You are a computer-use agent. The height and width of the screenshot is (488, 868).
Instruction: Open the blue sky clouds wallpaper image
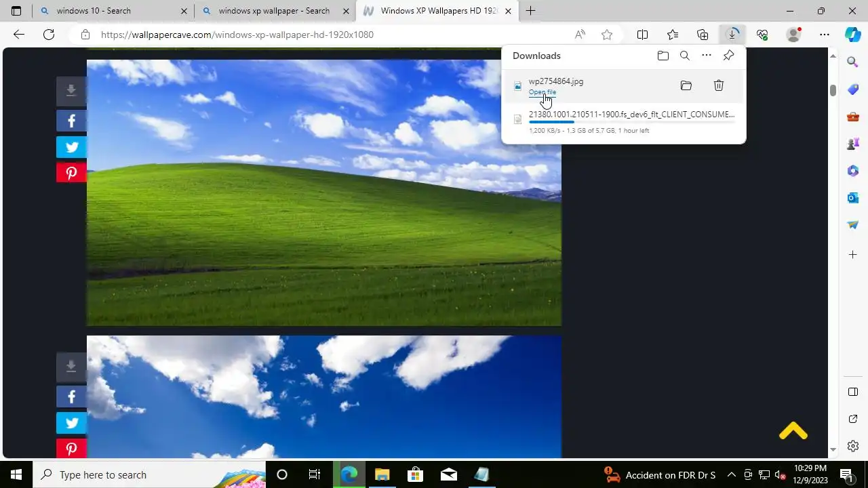324,397
